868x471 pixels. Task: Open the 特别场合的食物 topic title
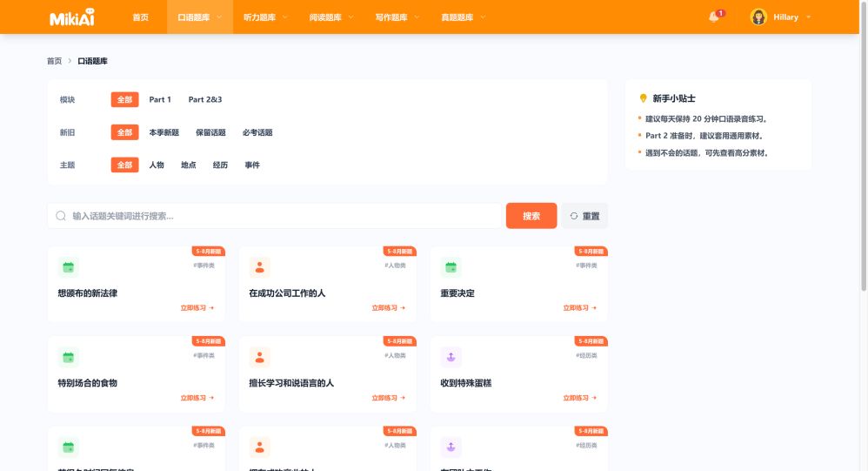[x=88, y=383]
